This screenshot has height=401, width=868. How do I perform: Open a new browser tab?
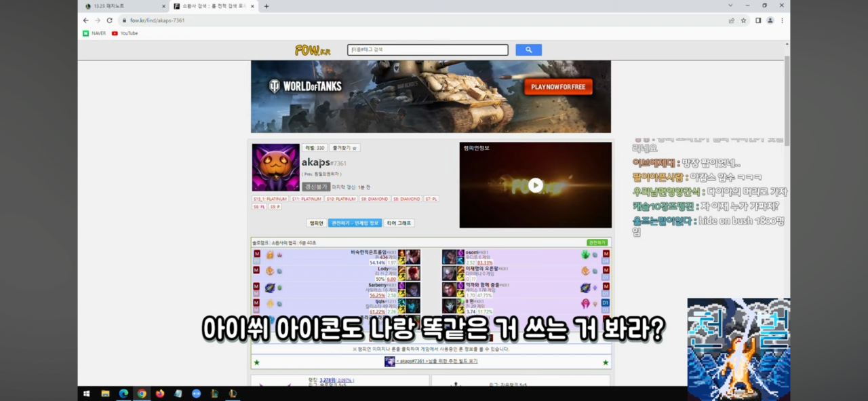click(x=267, y=6)
